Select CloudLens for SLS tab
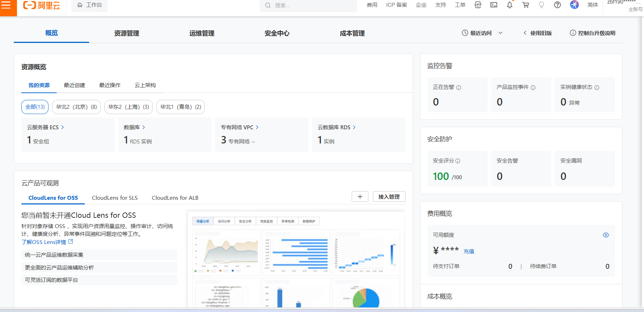 tap(115, 198)
